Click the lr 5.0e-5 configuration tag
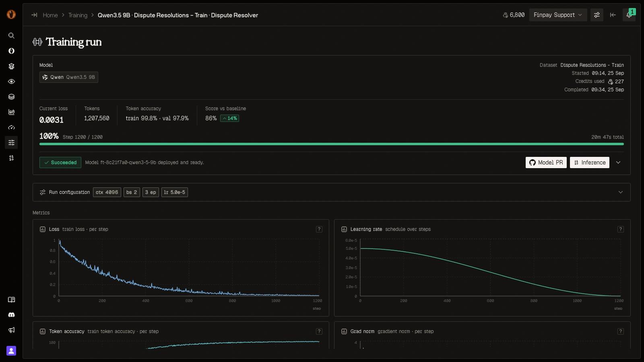This screenshot has width=644, height=362. [x=175, y=192]
